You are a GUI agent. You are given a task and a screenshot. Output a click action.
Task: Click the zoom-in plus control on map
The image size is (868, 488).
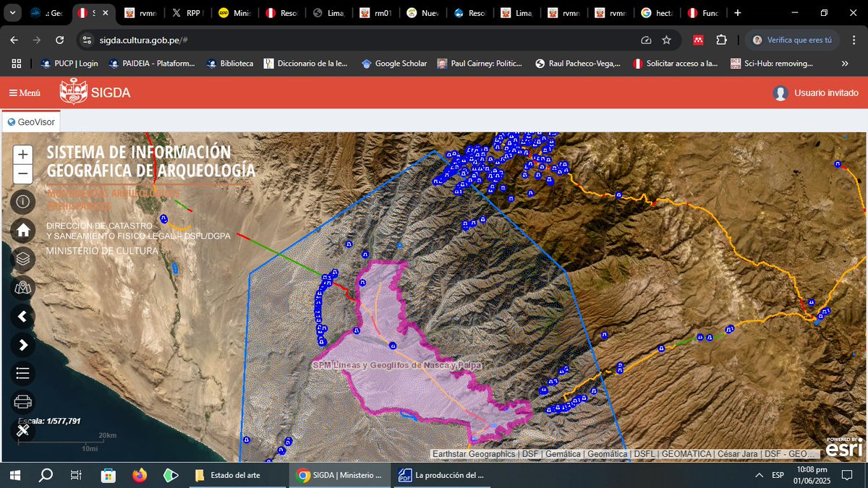pos(22,154)
